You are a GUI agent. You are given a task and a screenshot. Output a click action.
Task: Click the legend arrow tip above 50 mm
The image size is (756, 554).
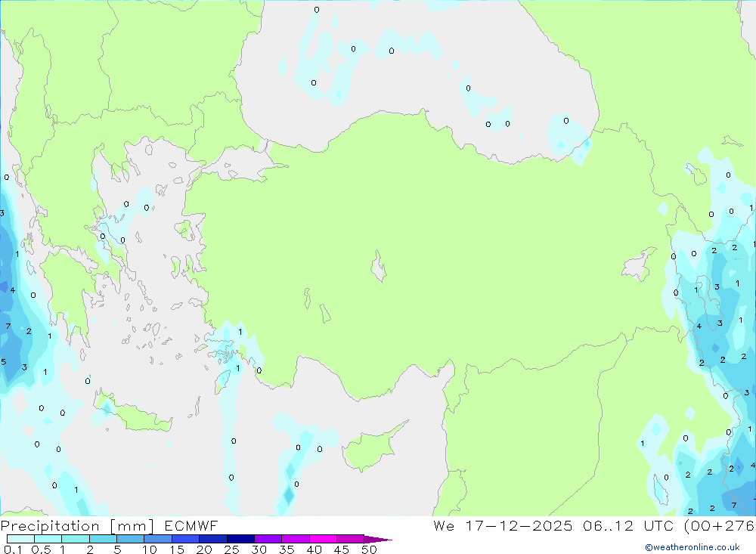[378, 540]
